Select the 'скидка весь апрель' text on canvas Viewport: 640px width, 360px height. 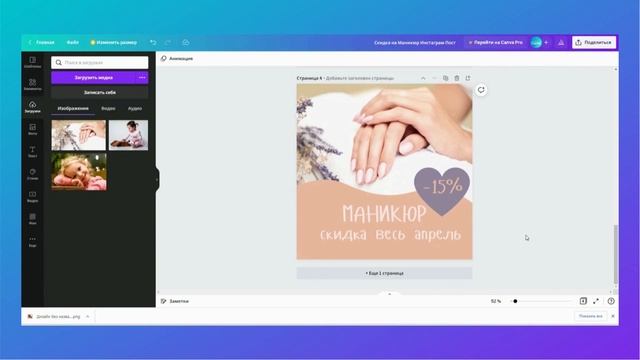[390, 235]
